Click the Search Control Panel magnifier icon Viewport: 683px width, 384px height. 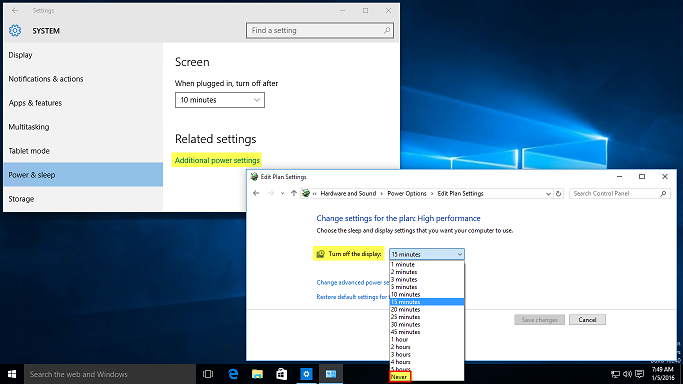pos(663,193)
